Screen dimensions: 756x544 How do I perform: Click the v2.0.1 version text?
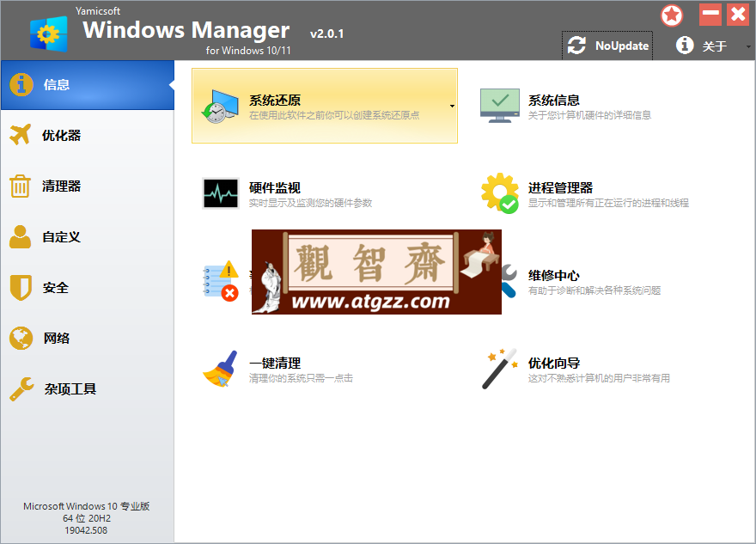coord(327,34)
